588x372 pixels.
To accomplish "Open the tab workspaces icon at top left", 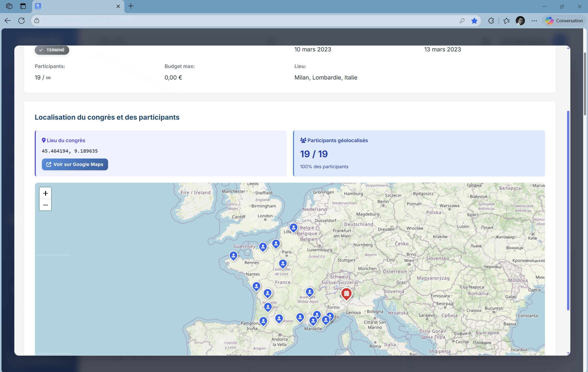I will (x=9, y=6).
